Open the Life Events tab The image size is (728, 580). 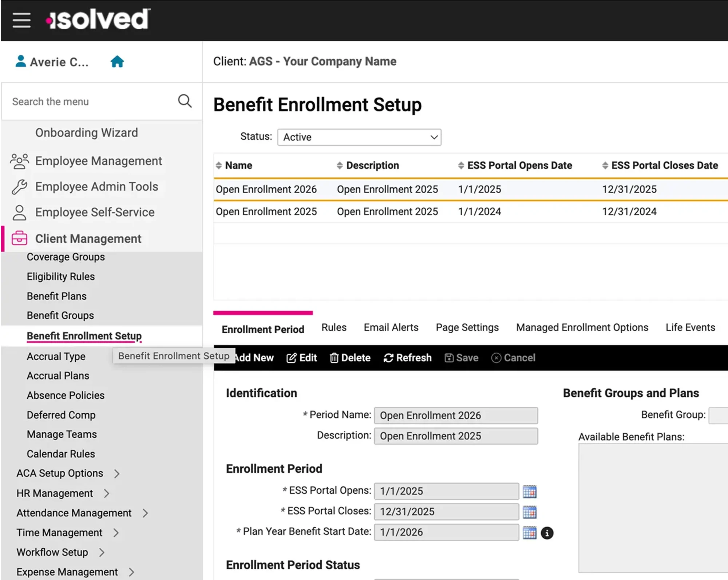(690, 327)
